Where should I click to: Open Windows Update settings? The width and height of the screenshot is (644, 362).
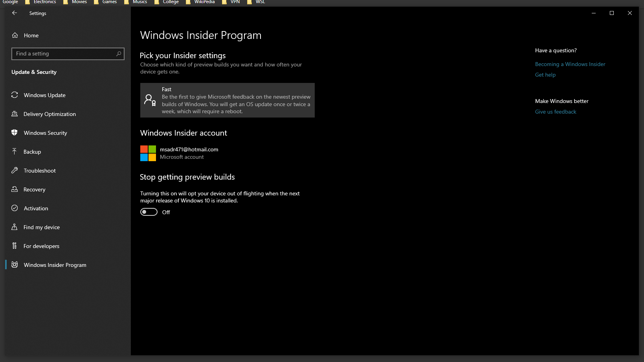click(44, 95)
